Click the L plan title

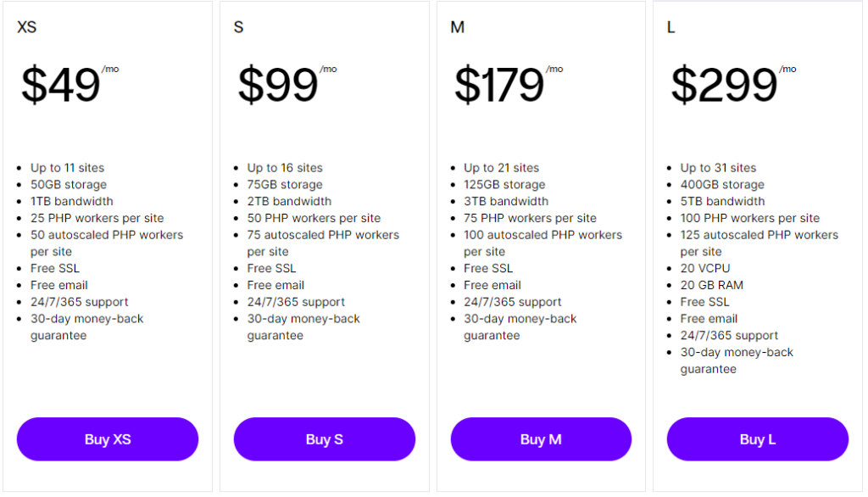(x=671, y=27)
